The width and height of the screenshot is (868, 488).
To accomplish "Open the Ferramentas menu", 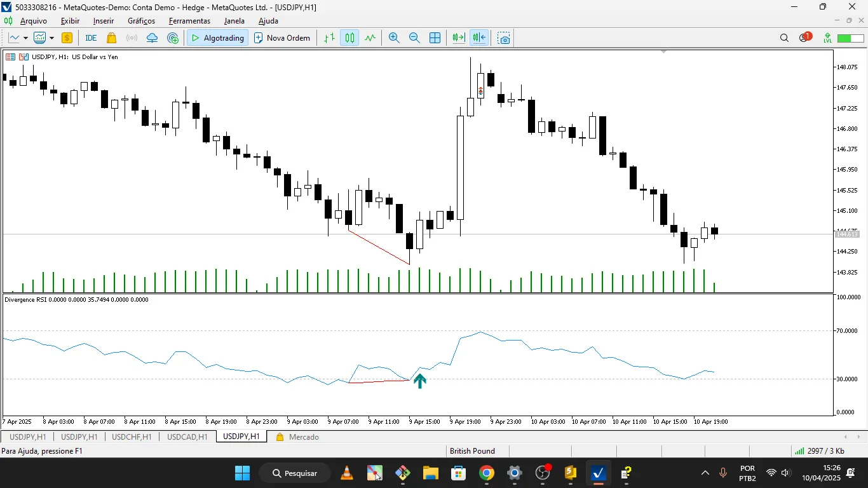I will pos(189,21).
